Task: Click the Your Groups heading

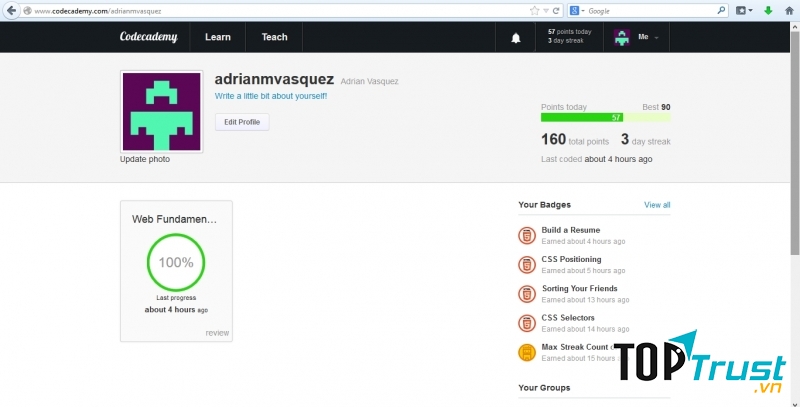Action: point(544,388)
